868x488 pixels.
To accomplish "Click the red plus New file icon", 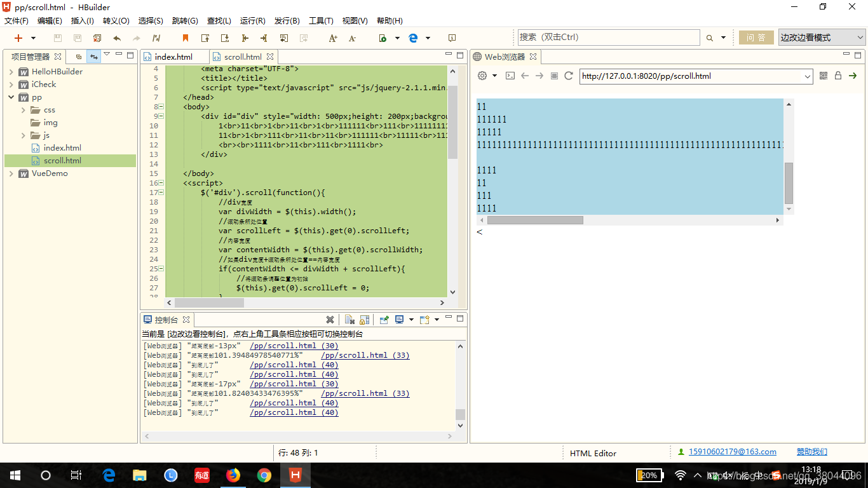I will pos(18,38).
